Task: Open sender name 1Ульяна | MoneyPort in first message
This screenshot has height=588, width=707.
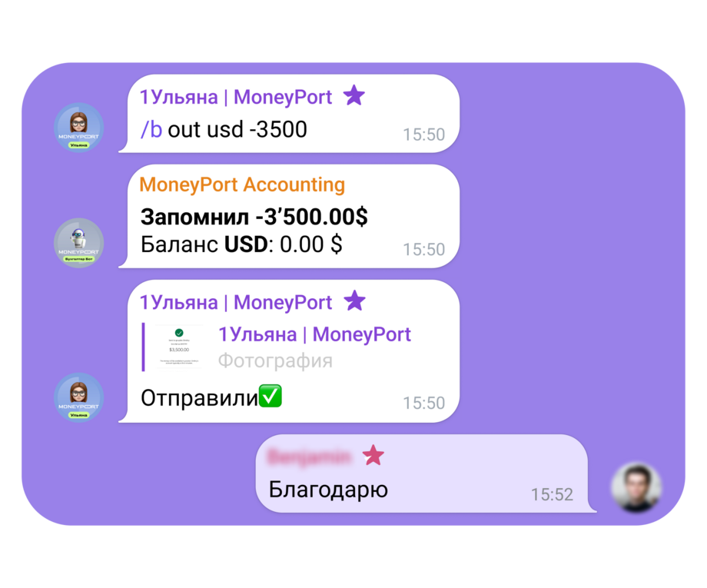Action: pyautogui.click(x=235, y=97)
